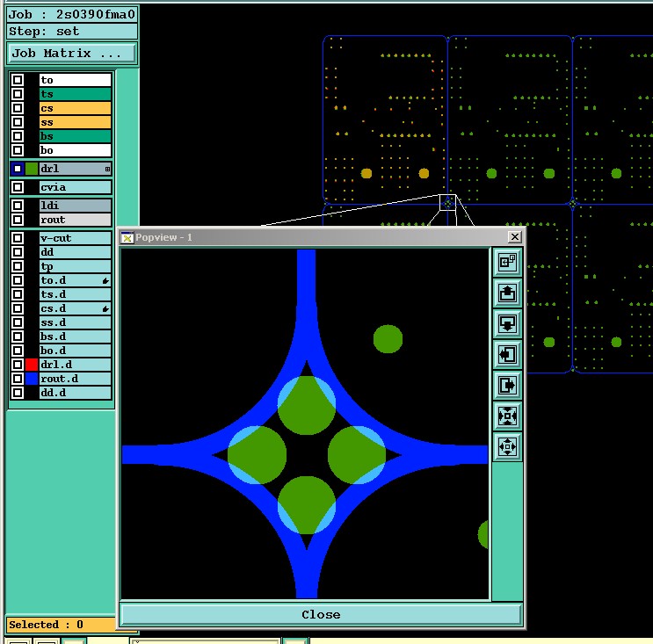Click small popview marker box in main view
The height and width of the screenshot is (644, 653).
coord(447,203)
